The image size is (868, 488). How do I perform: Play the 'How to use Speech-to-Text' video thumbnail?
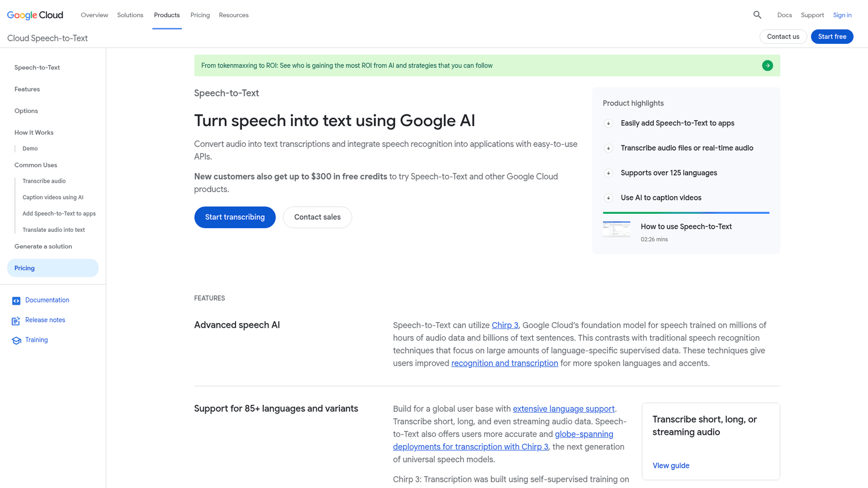point(616,229)
